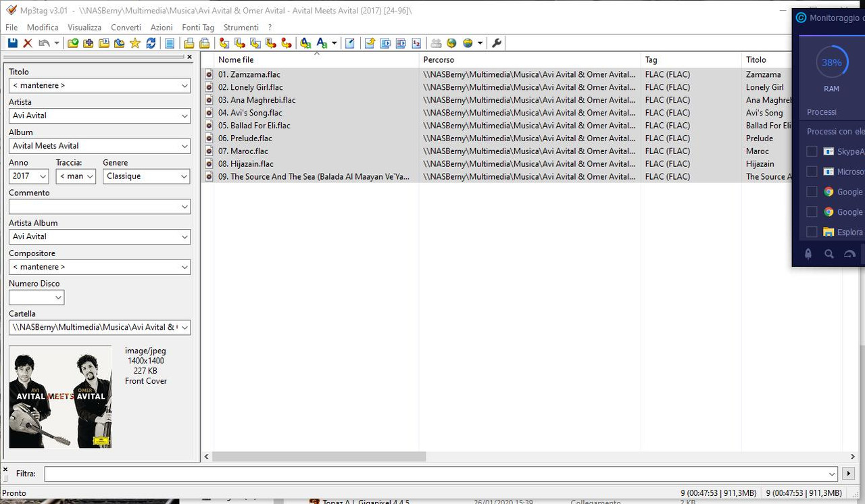865x504 pixels.
Task: Click the album cover art thumbnail
Action: (60, 397)
